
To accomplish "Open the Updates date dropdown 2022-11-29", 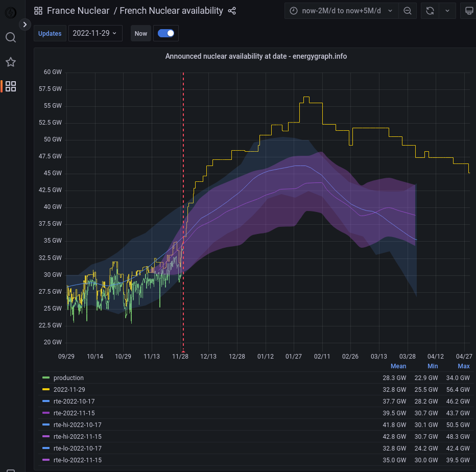I will 95,33.
